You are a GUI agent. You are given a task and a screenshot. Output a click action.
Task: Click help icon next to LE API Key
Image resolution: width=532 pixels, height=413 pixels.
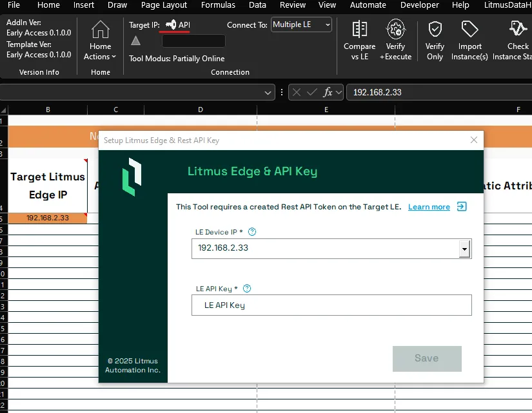[247, 289]
